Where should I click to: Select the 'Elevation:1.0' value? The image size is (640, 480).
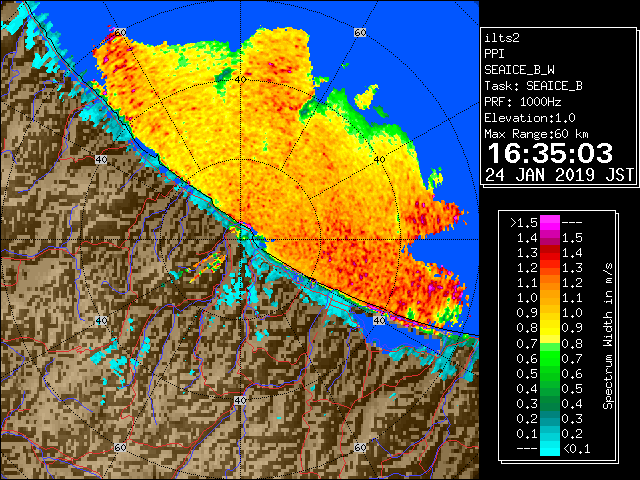click(x=530, y=118)
